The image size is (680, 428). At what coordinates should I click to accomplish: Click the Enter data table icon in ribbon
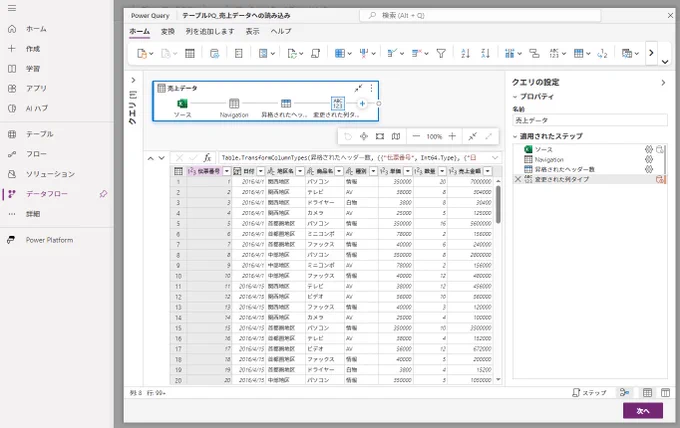click(x=190, y=53)
